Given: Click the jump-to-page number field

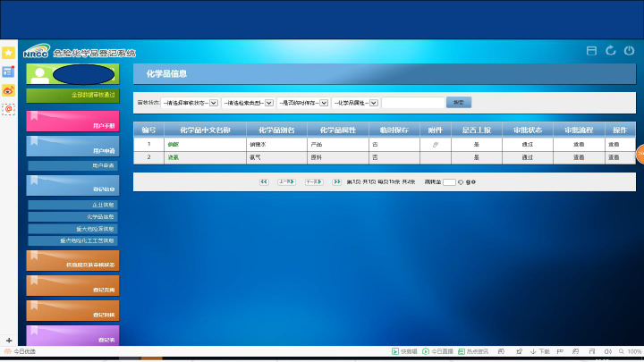Looking at the screenshot, I should click(x=449, y=182).
